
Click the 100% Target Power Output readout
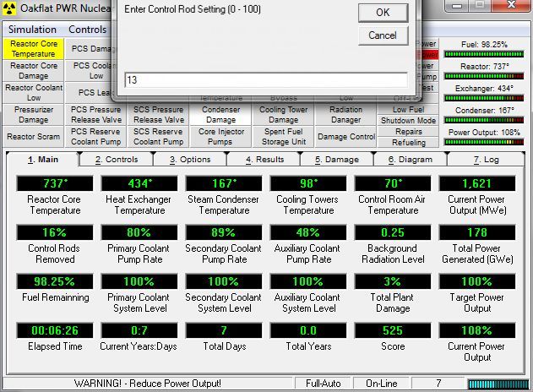pos(477,281)
